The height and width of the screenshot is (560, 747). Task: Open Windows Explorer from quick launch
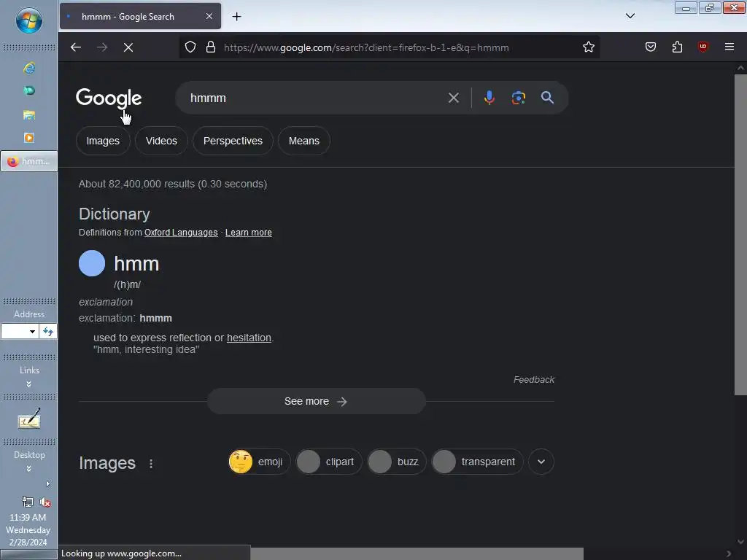point(29,114)
